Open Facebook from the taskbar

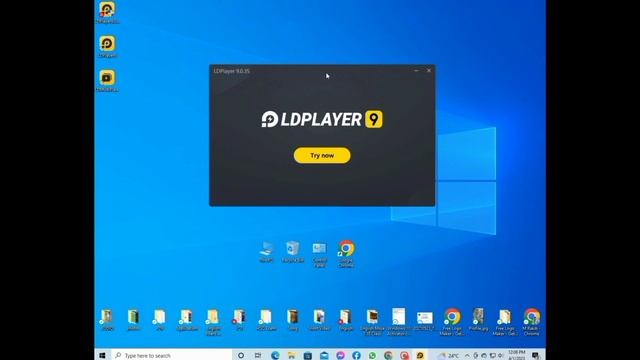pyautogui.click(x=356, y=356)
